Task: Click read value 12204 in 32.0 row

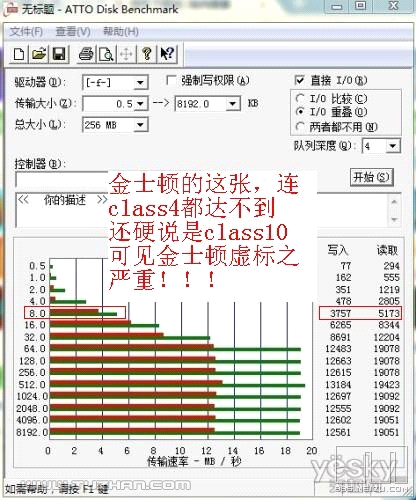Action: tap(386, 337)
